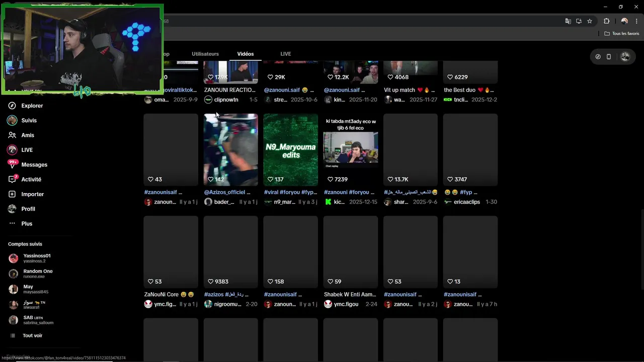Open the 'the Best duo' video caption

click(x=469, y=90)
